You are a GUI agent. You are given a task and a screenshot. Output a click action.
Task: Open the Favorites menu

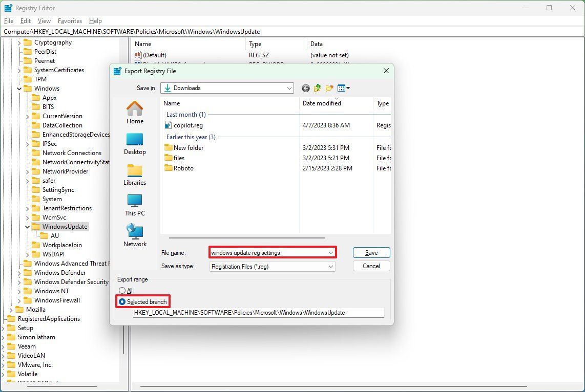coord(70,21)
